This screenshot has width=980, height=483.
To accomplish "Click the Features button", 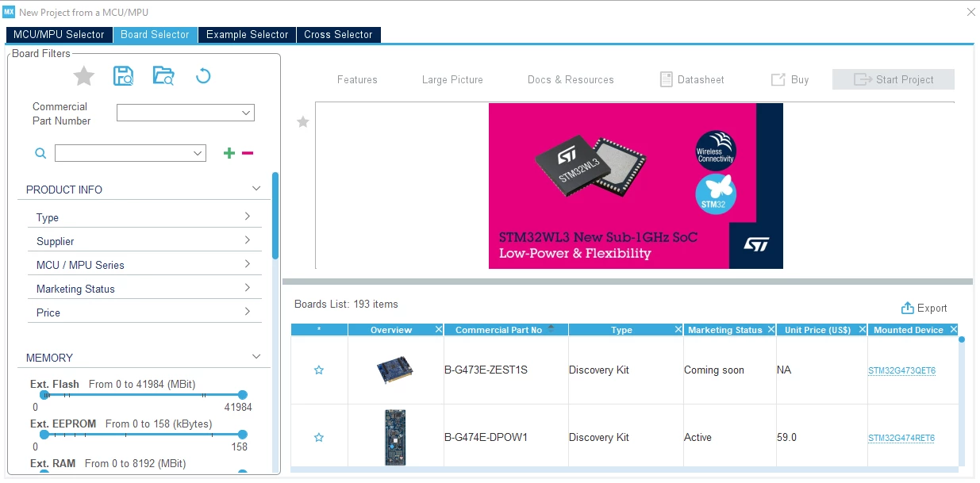I will (357, 79).
